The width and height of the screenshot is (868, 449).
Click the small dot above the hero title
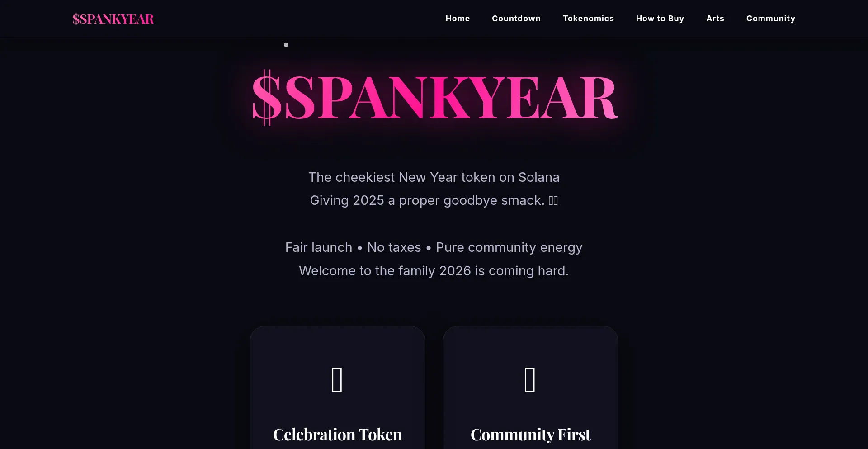pyautogui.click(x=286, y=45)
